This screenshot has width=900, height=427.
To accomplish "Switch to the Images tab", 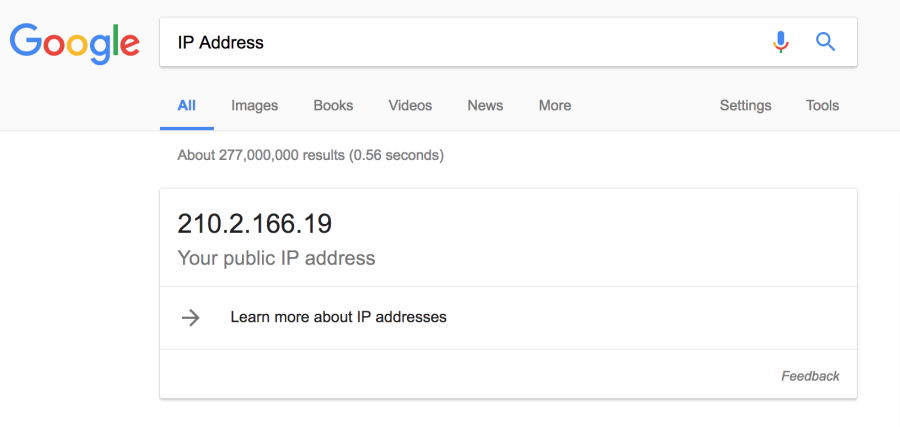I will pos(254,106).
